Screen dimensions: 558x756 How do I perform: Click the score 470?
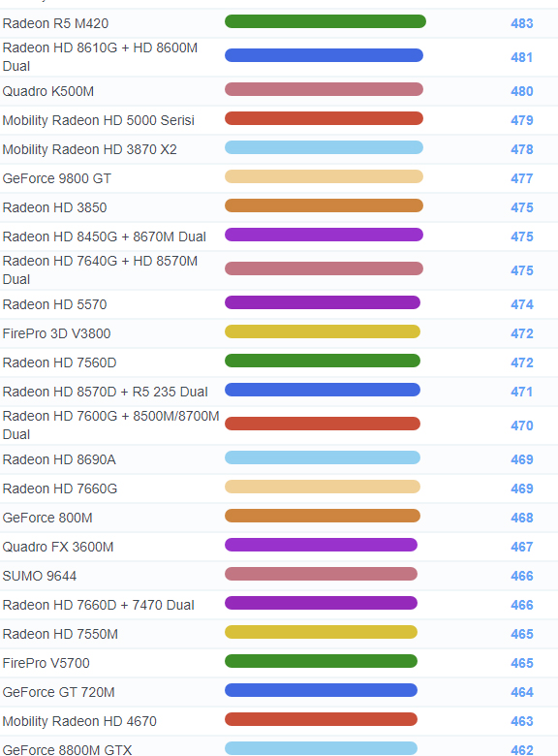coord(522,425)
